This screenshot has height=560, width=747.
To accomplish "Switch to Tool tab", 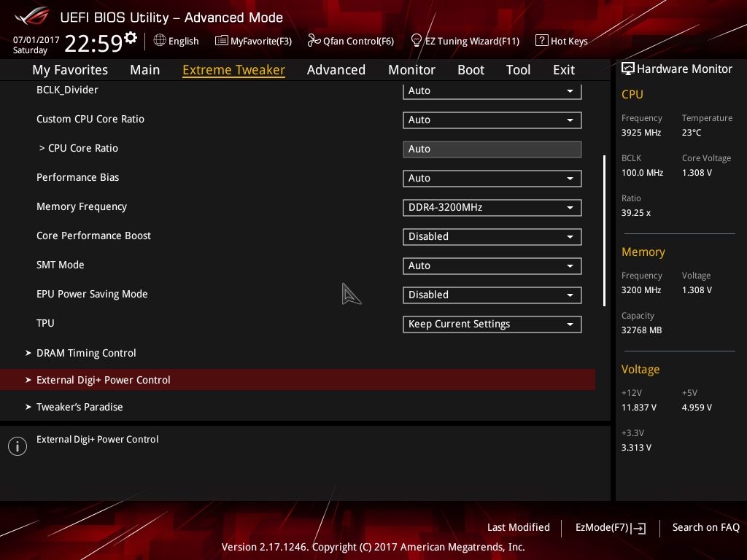I will coord(519,70).
